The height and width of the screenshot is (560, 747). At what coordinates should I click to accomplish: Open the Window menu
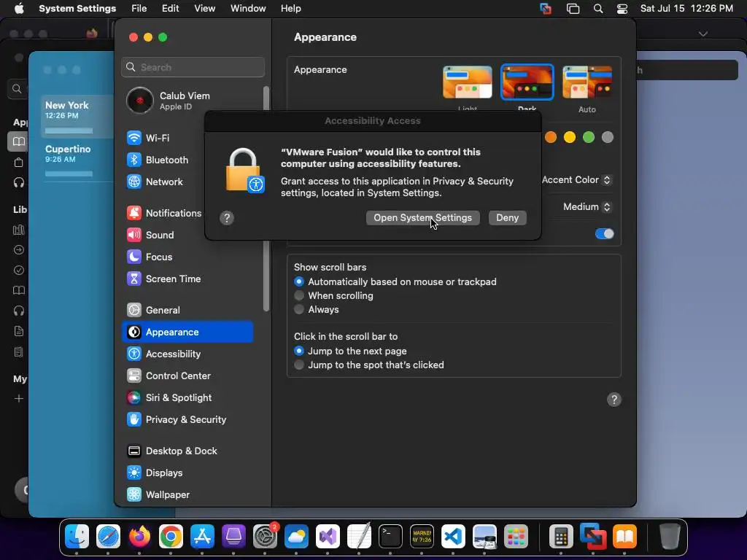click(248, 9)
